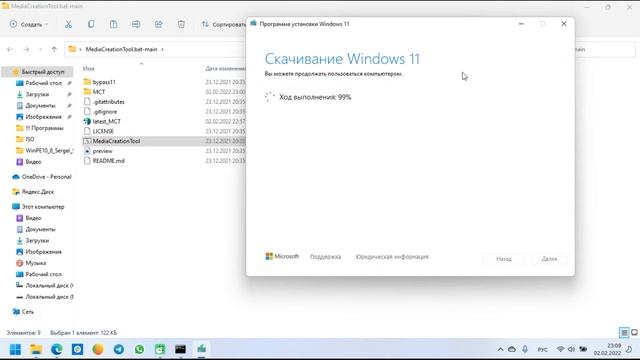Click the microphone tray icon
Screen dimensions: 640x360
(x=525, y=349)
